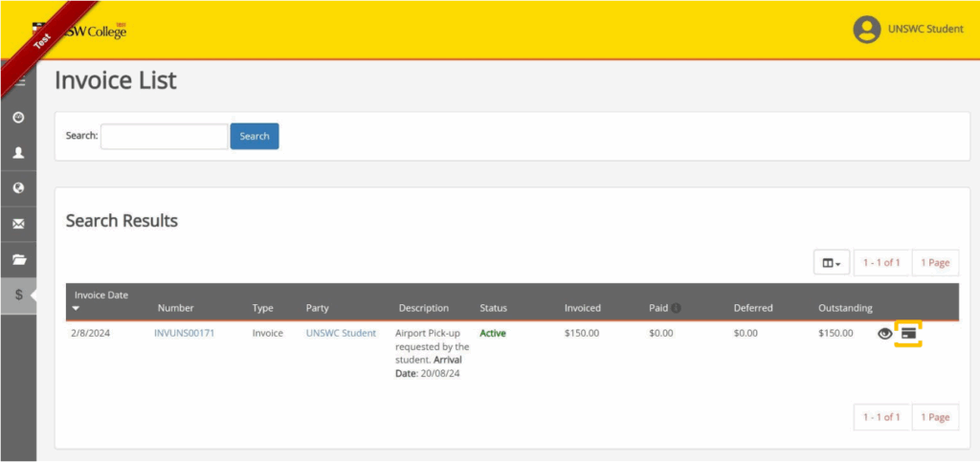The width and height of the screenshot is (980, 462).
Task: Select the dollar sign finance icon
Action: tap(18, 296)
